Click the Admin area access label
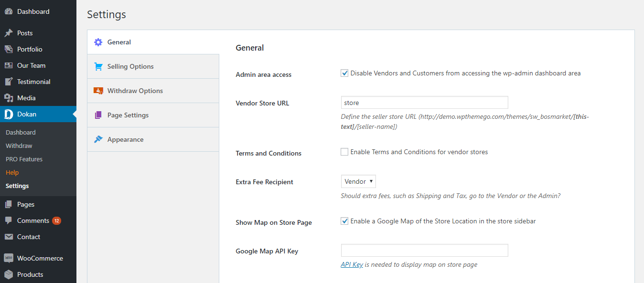Screen dimensions: 644x283 click(x=264, y=74)
